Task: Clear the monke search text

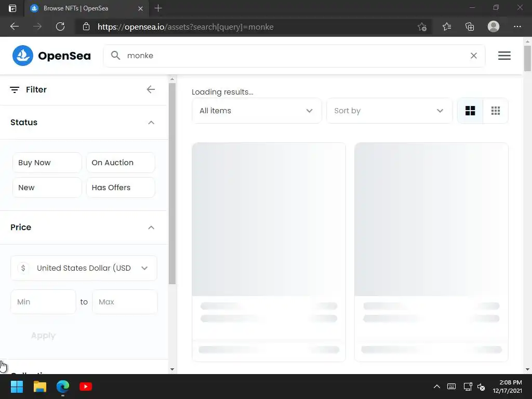Action: 474,56
